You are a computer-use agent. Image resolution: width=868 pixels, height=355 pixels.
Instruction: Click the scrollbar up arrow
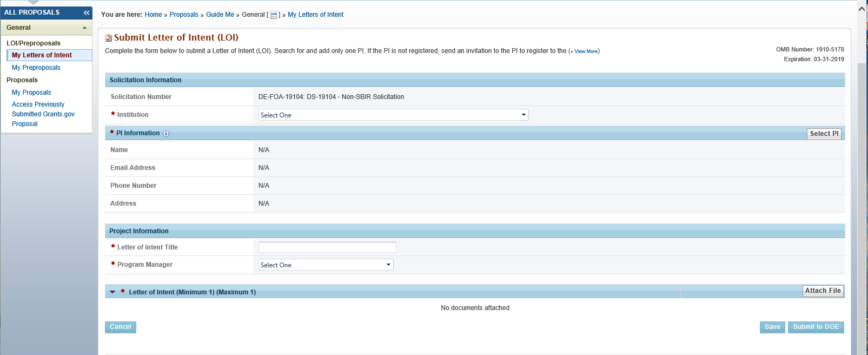(862, 9)
